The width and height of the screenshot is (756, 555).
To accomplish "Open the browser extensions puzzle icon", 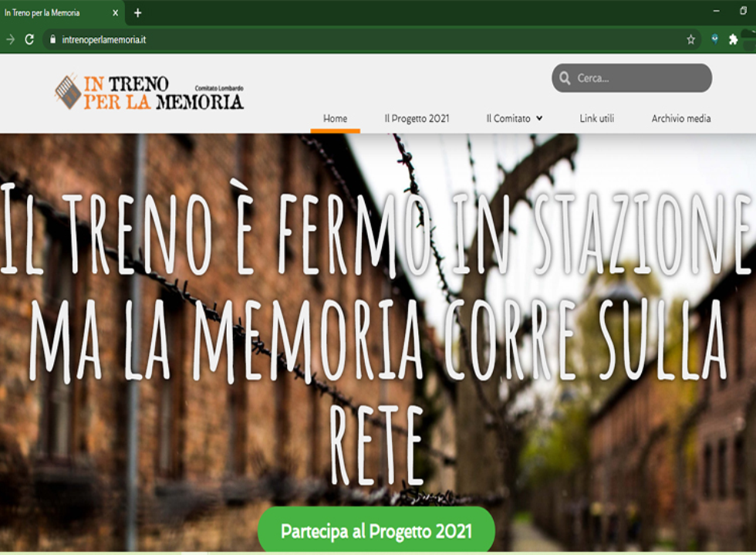I will (734, 39).
